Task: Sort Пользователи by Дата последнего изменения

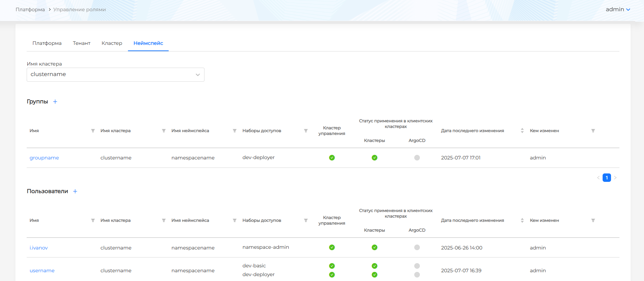Action: pos(522,220)
